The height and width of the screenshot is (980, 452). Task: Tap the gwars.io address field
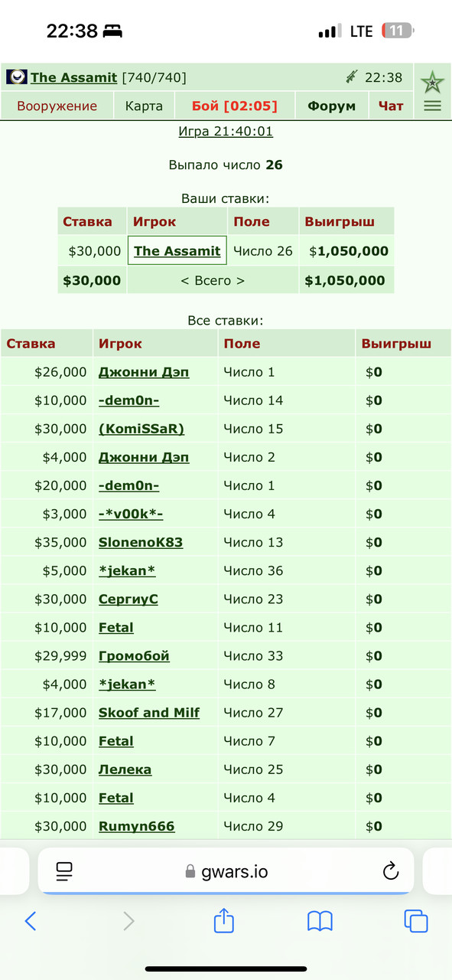pos(226,871)
